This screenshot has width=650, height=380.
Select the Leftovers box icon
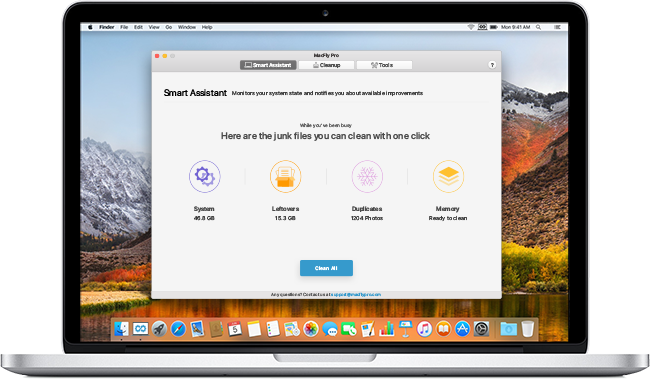point(286,177)
